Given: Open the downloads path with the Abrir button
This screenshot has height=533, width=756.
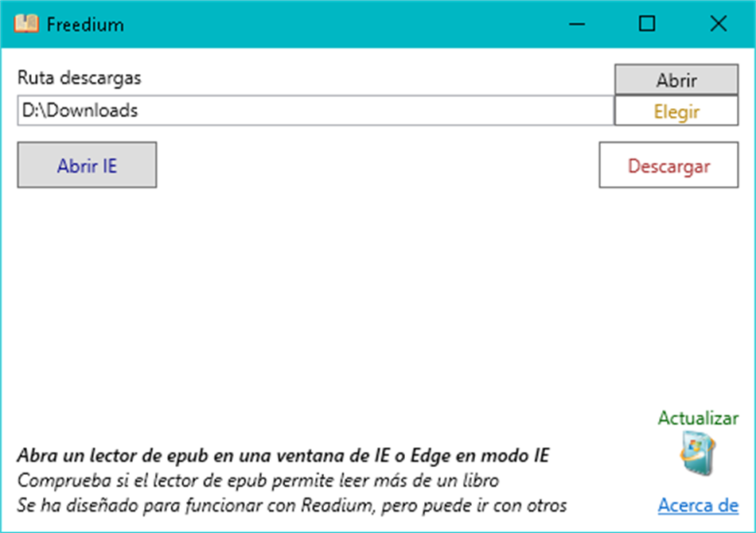Looking at the screenshot, I should (x=676, y=80).
